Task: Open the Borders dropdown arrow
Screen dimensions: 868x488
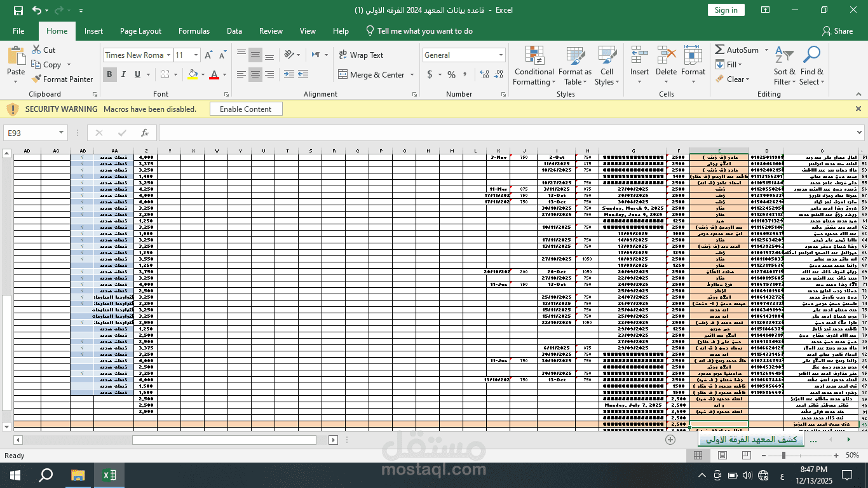Action: (x=175, y=75)
